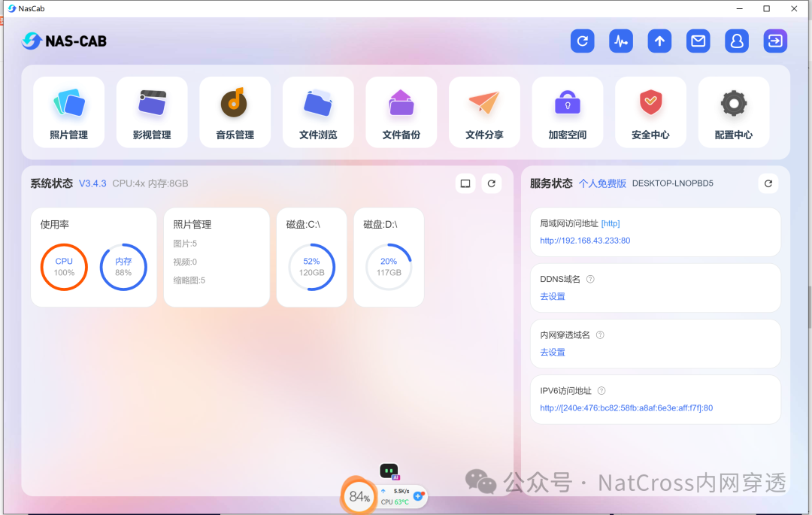The width and height of the screenshot is (812, 515).
Task: Click the logout icon at top right
Action: [775, 41]
